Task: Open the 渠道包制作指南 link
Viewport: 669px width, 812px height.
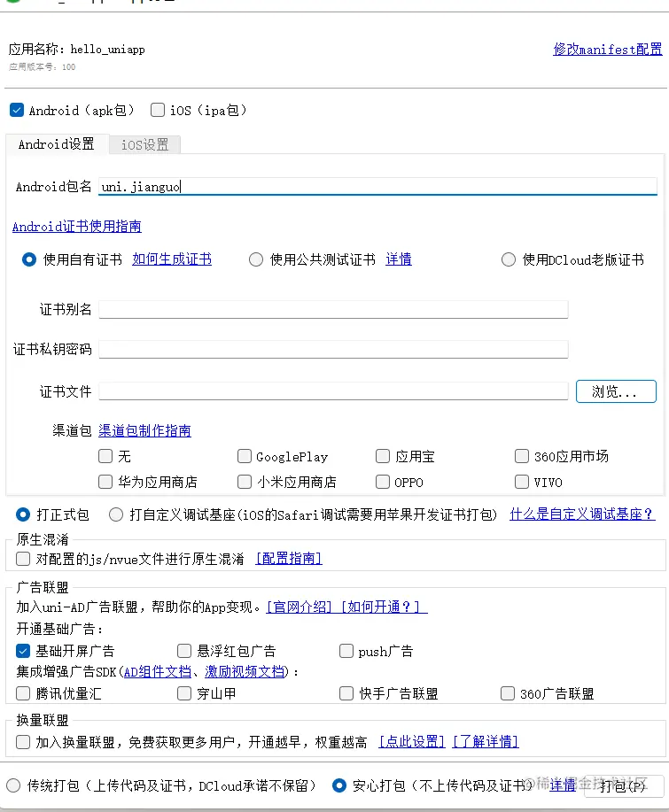Action: (x=144, y=431)
